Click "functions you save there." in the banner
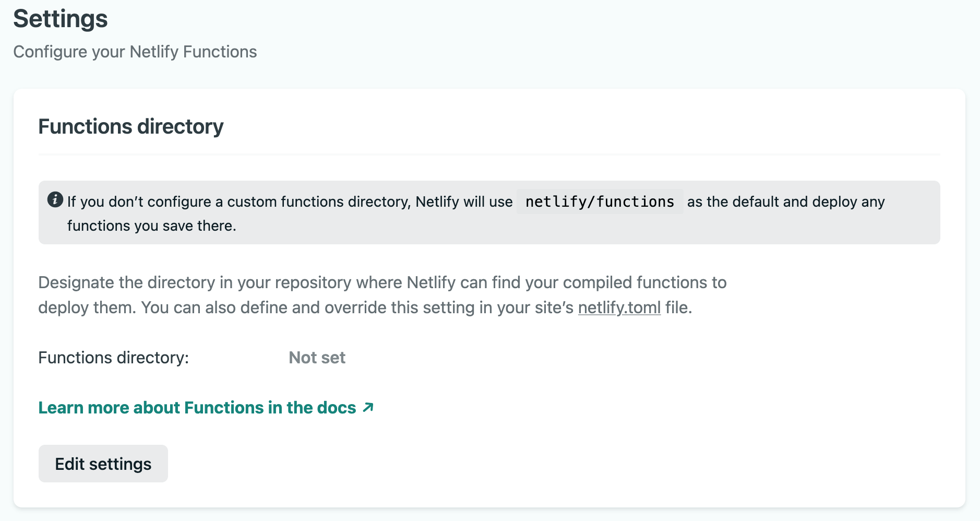The width and height of the screenshot is (980, 521). [x=152, y=226]
